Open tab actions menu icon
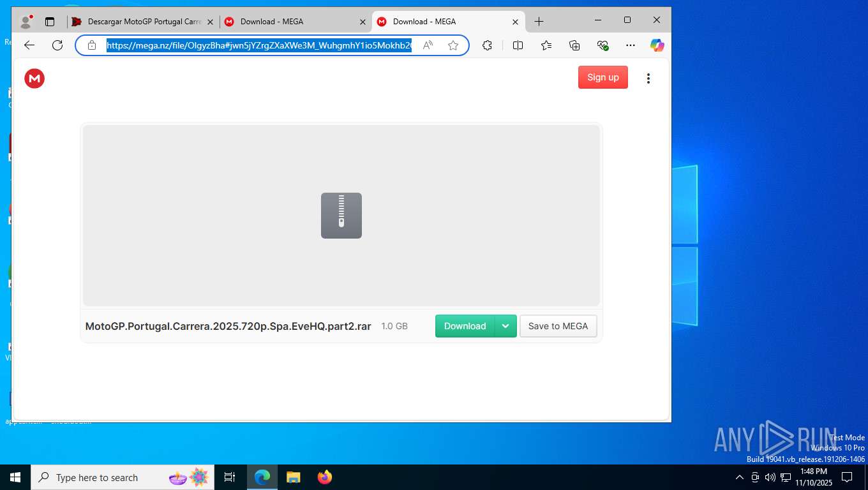Image resolution: width=868 pixels, height=490 pixels. tap(50, 22)
